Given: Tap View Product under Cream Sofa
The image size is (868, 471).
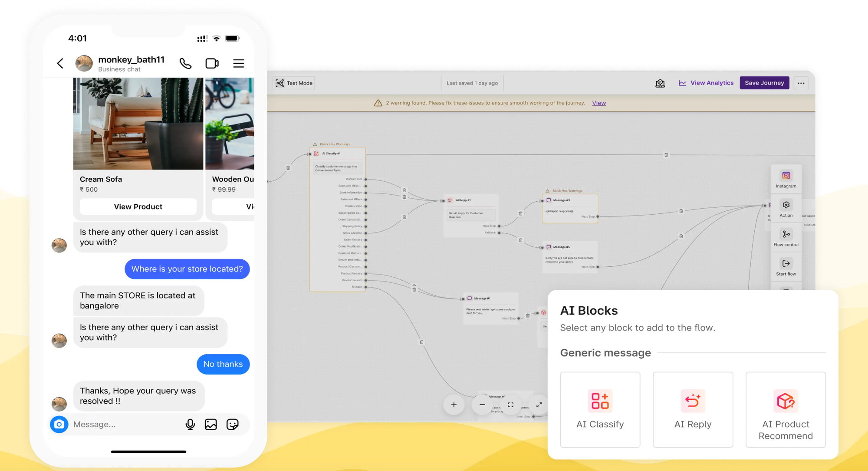Looking at the screenshot, I should (x=138, y=206).
